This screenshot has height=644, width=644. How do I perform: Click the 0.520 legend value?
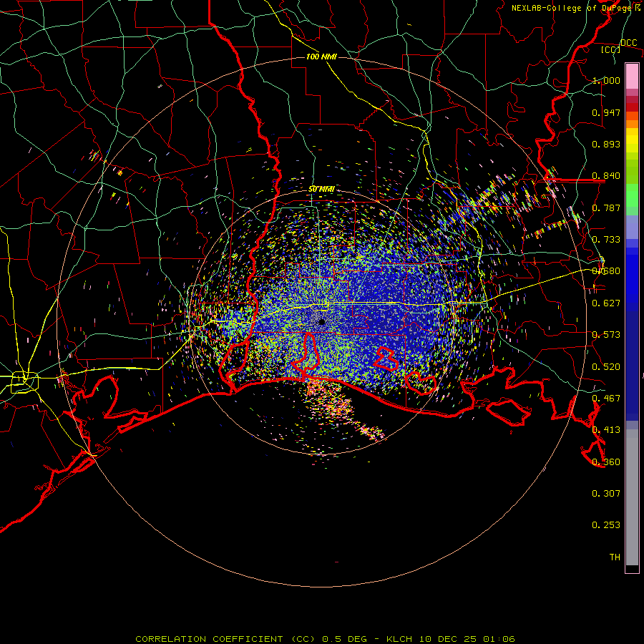pyautogui.click(x=606, y=367)
